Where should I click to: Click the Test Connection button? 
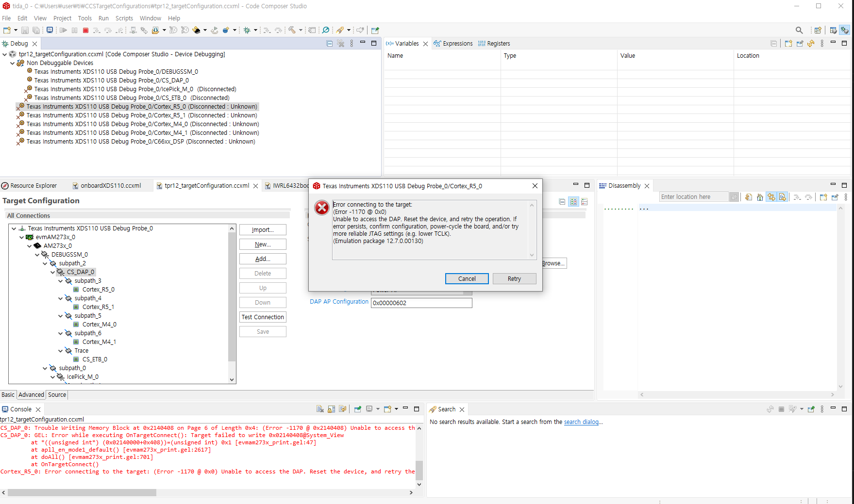(x=263, y=317)
